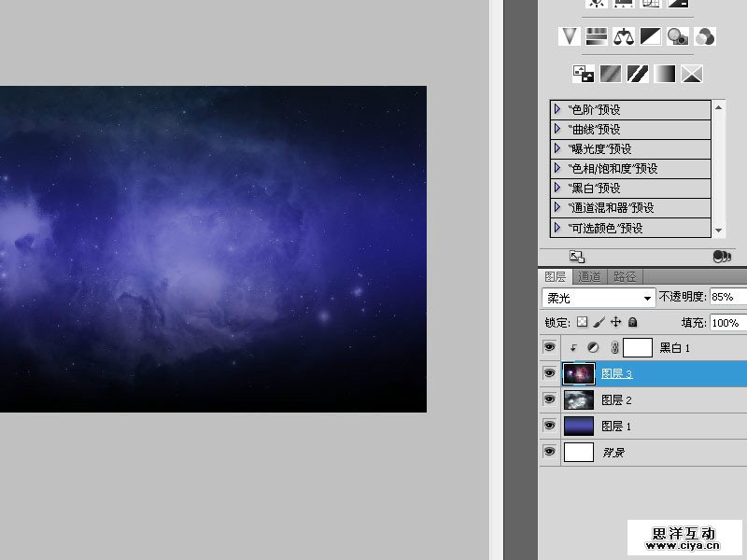The image size is (747, 560).
Task: Toggle the lock position icon
Action: pos(616,322)
